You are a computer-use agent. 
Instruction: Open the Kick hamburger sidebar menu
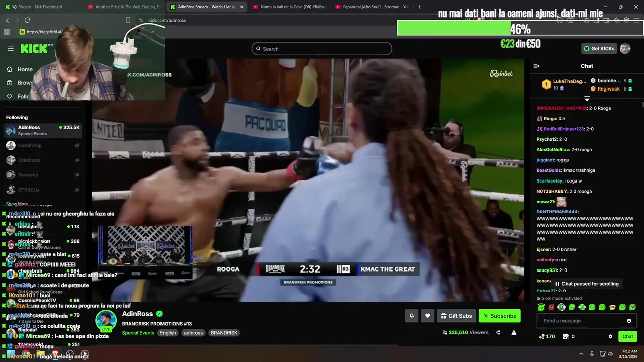tap(11, 49)
